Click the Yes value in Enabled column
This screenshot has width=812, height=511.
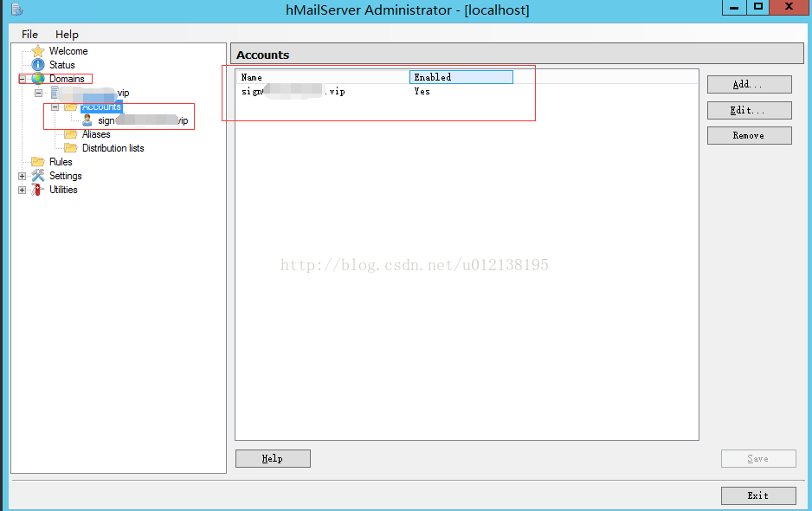pos(422,91)
